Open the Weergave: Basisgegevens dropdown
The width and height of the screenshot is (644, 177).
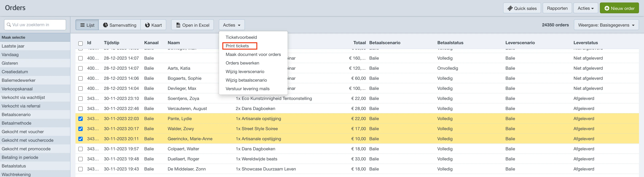pyautogui.click(x=606, y=25)
